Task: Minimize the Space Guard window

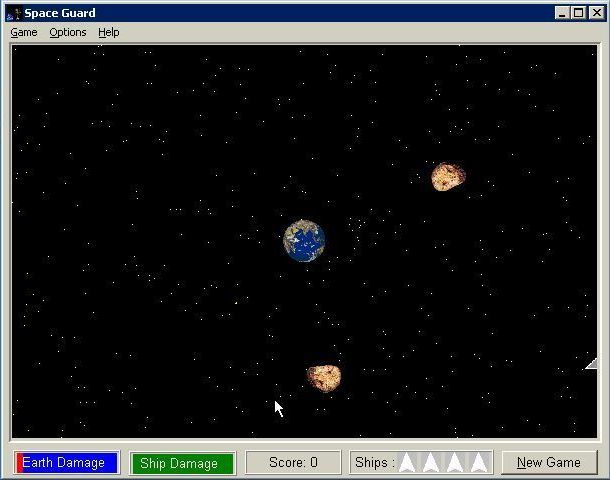Action: point(562,13)
